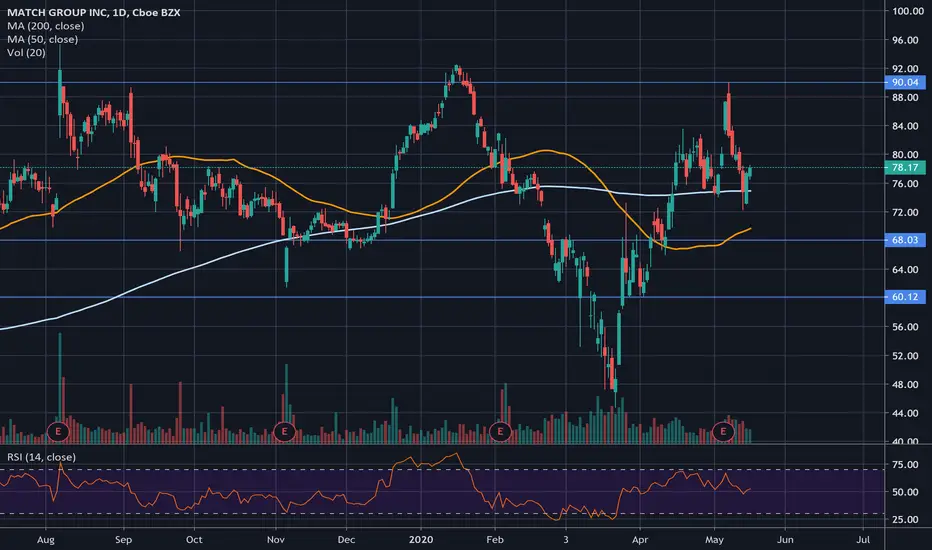Image resolution: width=932 pixels, height=550 pixels.
Task: Click the 50.00 RSI axis value
Action: click(905, 492)
